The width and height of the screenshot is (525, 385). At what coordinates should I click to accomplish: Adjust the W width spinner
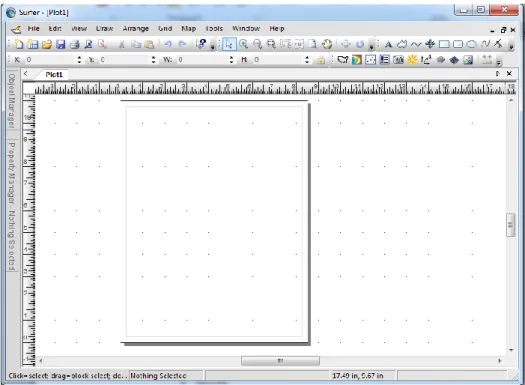point(231,60)
